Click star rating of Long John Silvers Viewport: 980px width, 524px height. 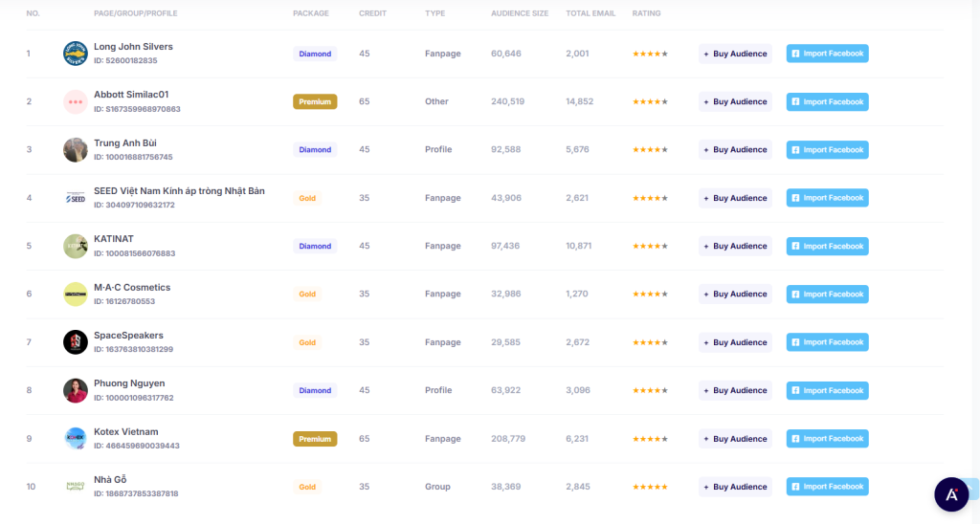pos(650,54)
